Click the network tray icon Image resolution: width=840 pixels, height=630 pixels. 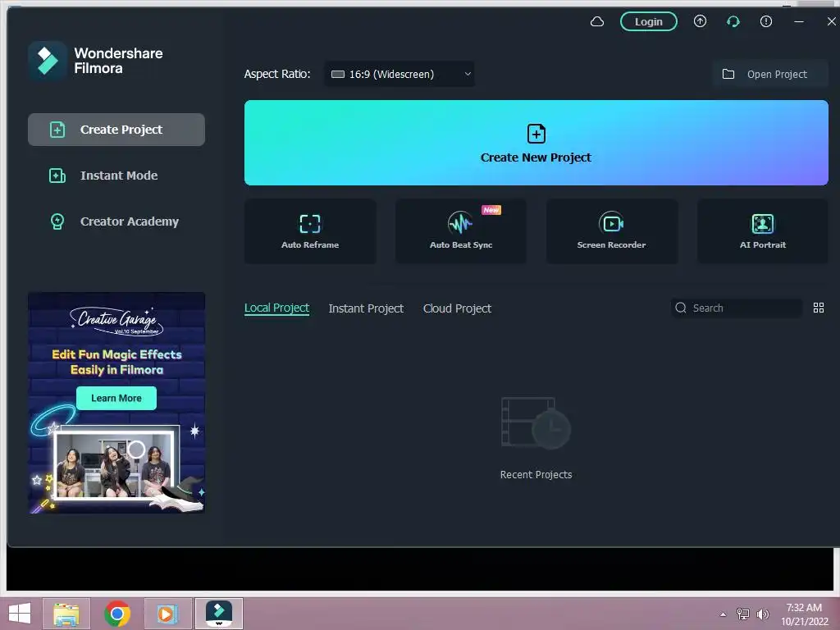pos(743,614)
